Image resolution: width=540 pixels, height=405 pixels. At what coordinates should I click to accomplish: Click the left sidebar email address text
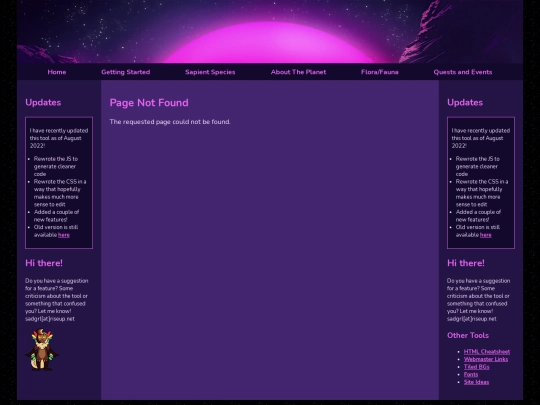coord(50,319)
